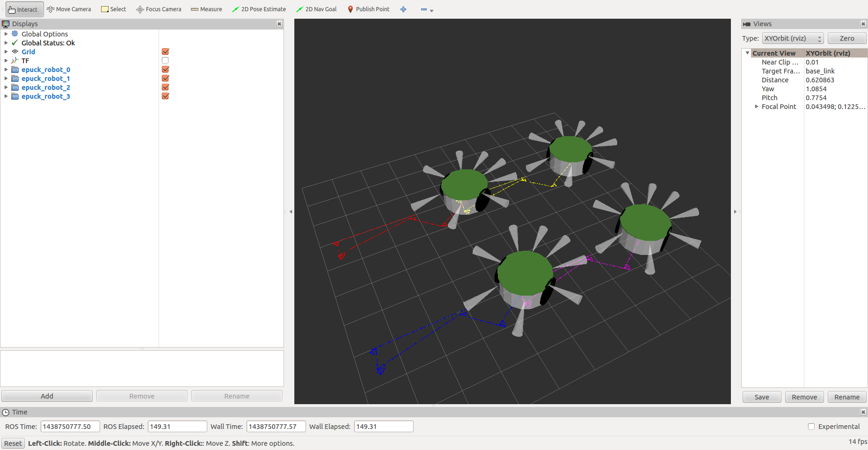The width and height of the screenshot is (868, 450).
Task: Select the 2D Nav Goal tool
Action: pyautogui.click(x=316, y=9)
